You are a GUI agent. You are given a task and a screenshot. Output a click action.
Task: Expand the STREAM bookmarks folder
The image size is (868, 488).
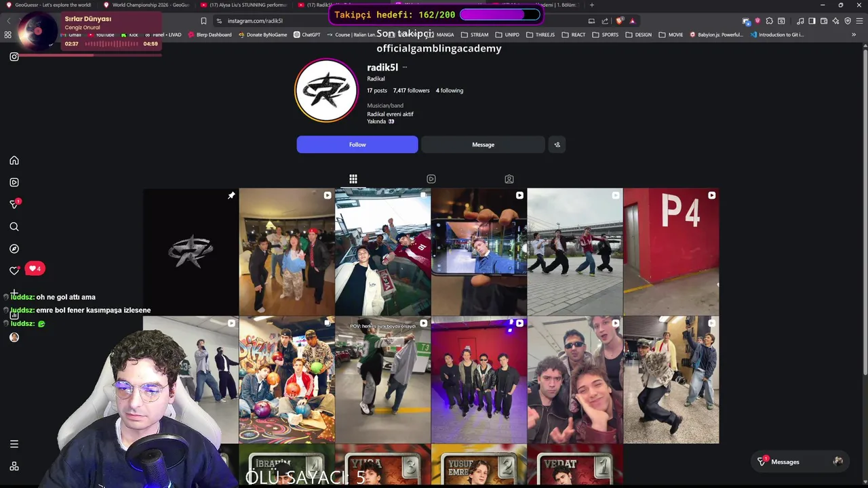(x=474, y=35)
